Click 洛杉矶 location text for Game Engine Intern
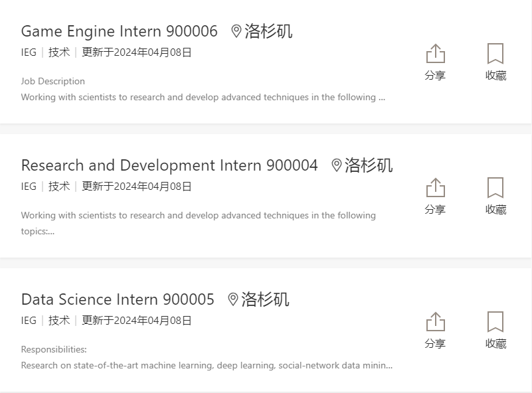This screenshot has width=532, height=393. click(x=268, y=32)
